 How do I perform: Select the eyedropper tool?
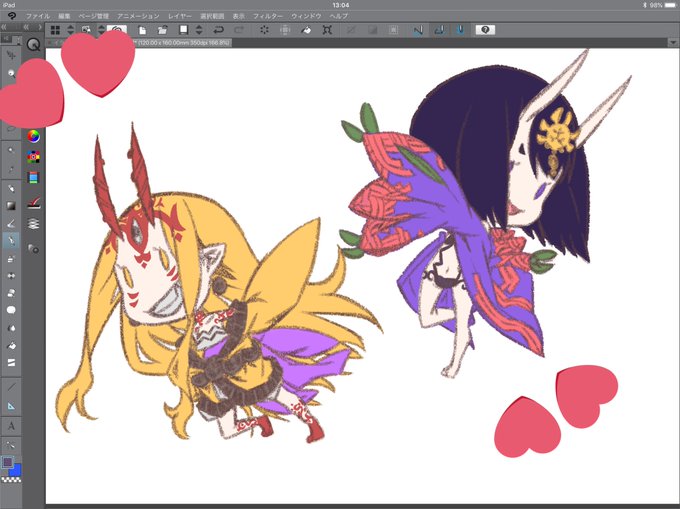[11, 169]
